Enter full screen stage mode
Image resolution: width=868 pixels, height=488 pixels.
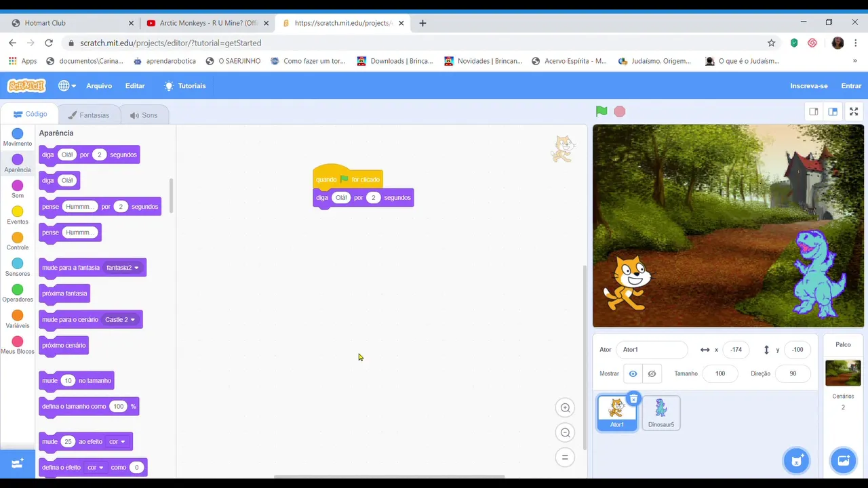[854, 111]
